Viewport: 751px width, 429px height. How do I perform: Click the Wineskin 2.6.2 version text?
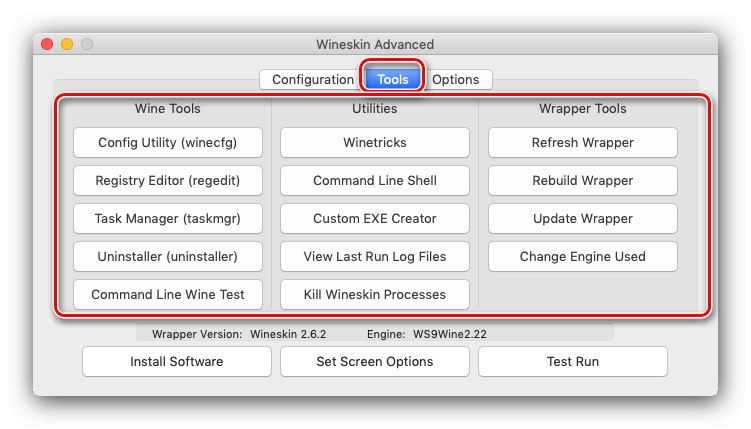tap(288, 334)
